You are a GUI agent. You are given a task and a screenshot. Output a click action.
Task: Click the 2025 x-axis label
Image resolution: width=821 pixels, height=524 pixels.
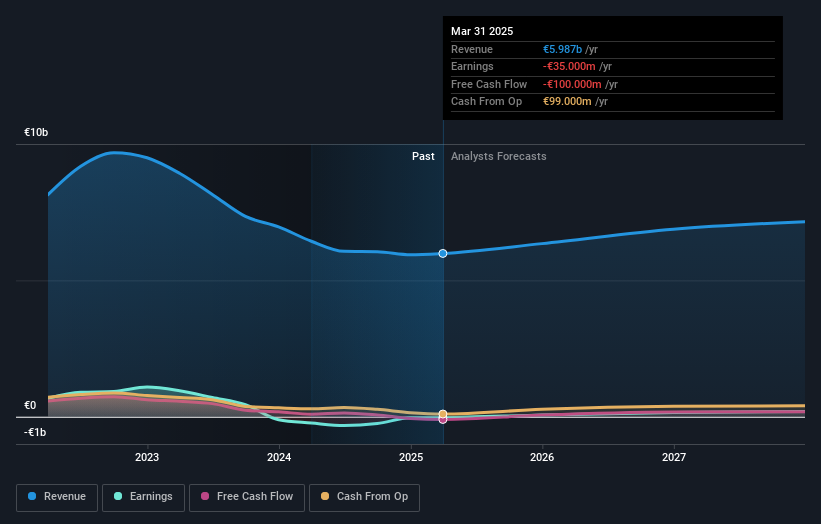point(411,457)
